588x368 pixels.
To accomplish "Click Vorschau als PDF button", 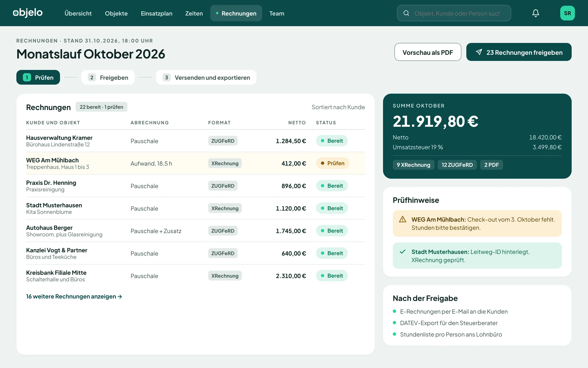I will tap(428, 52).
